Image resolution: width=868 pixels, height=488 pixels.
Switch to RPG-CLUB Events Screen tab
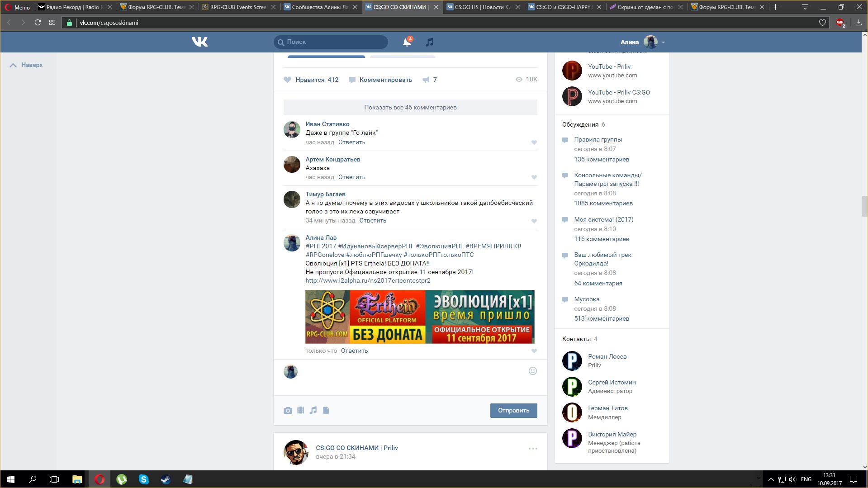238,7
